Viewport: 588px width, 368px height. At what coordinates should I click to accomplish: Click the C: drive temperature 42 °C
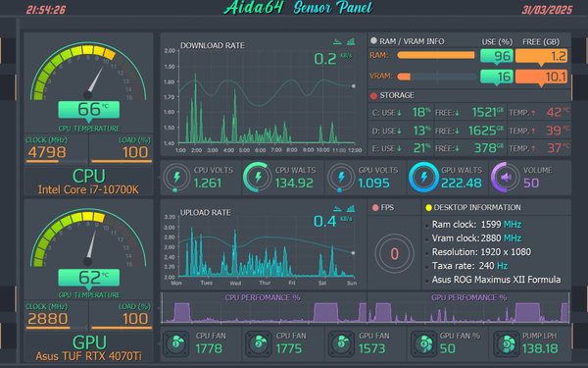tap(558, 112)
